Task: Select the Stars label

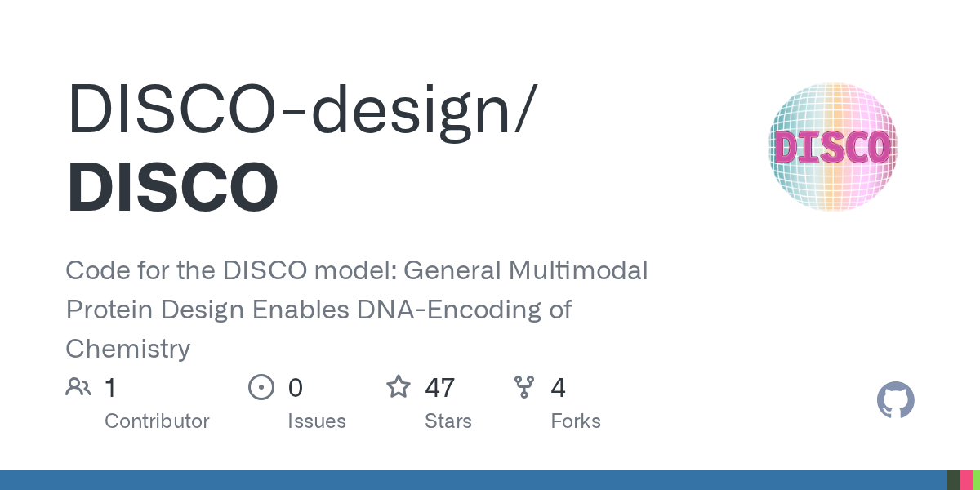Action: (448, 421)
